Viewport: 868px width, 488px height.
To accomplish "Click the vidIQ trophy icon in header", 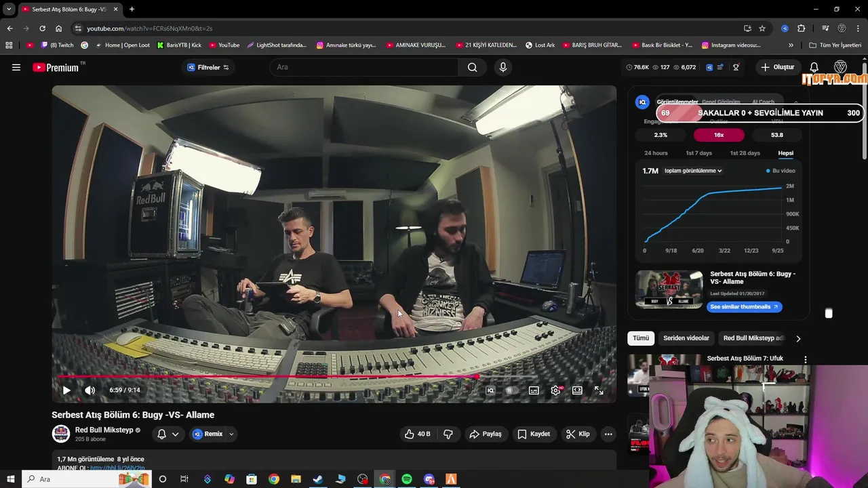I will pos(736,67).
